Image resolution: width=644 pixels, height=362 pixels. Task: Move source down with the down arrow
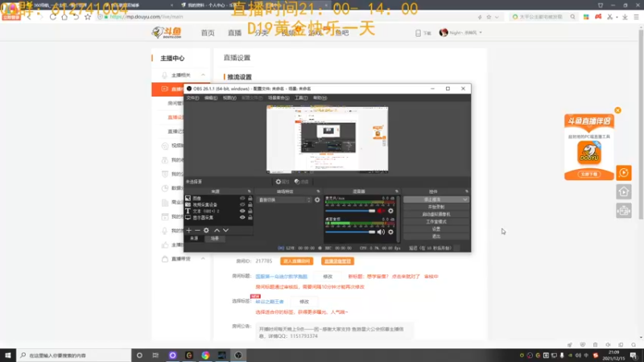(x=225, y=231)
